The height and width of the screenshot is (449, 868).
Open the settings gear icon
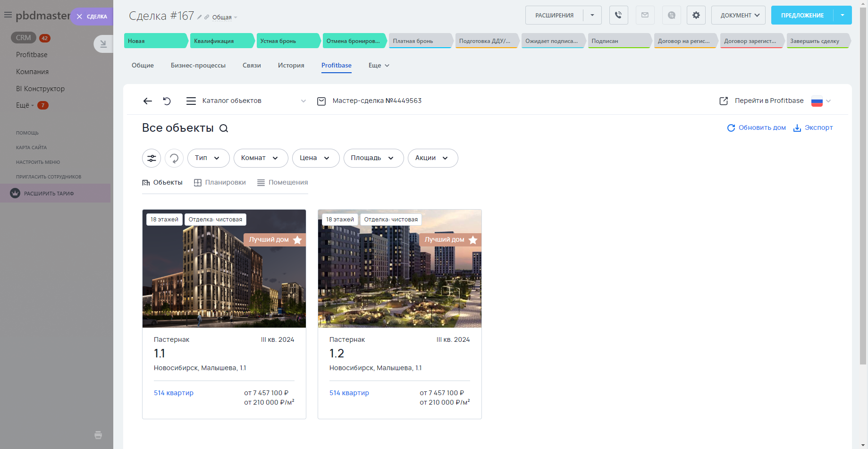tap(696, 15)
